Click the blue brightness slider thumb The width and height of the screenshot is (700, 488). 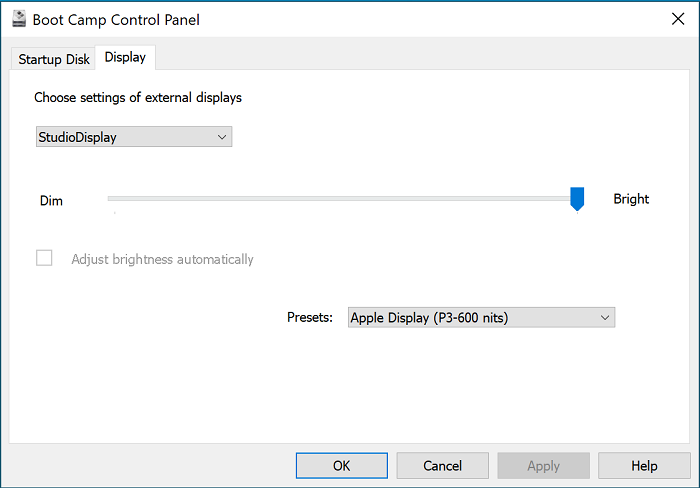[577, 199]
